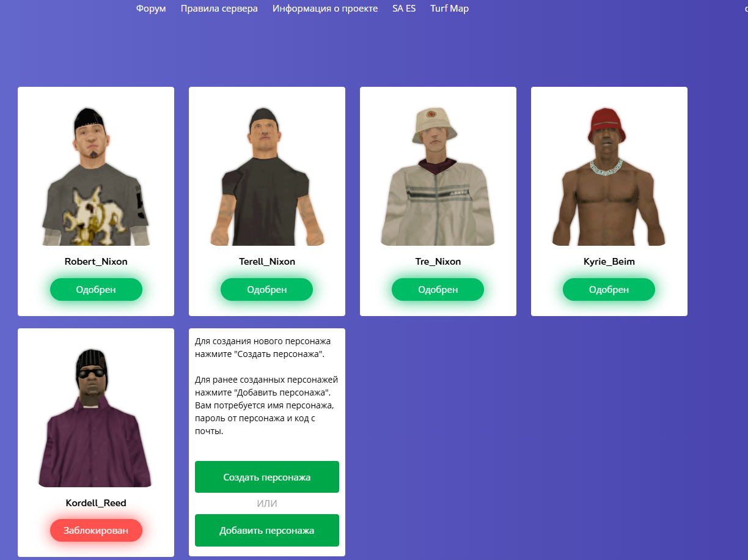748x560 pixels.
Task: Open the SA ES link
Action: point(404,9)
